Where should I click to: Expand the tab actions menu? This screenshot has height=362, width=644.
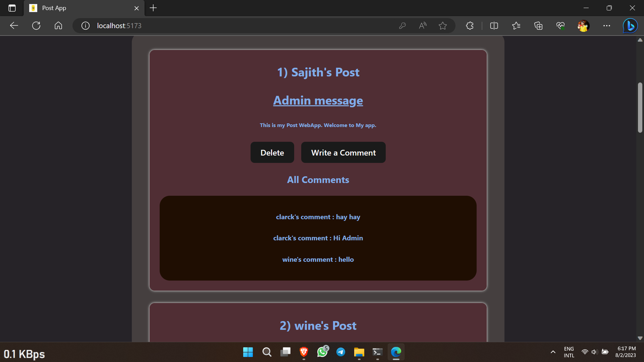click(12, 8)
